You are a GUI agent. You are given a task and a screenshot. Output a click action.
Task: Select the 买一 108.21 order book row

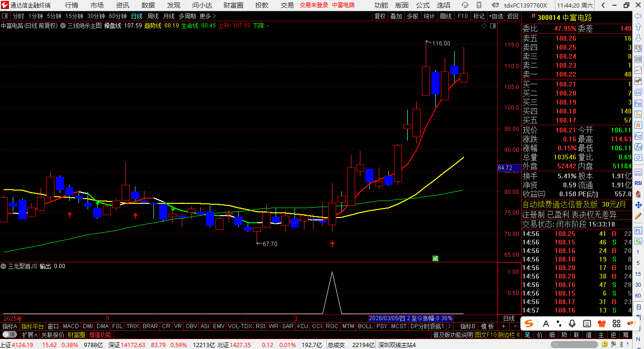click(577, 84)
